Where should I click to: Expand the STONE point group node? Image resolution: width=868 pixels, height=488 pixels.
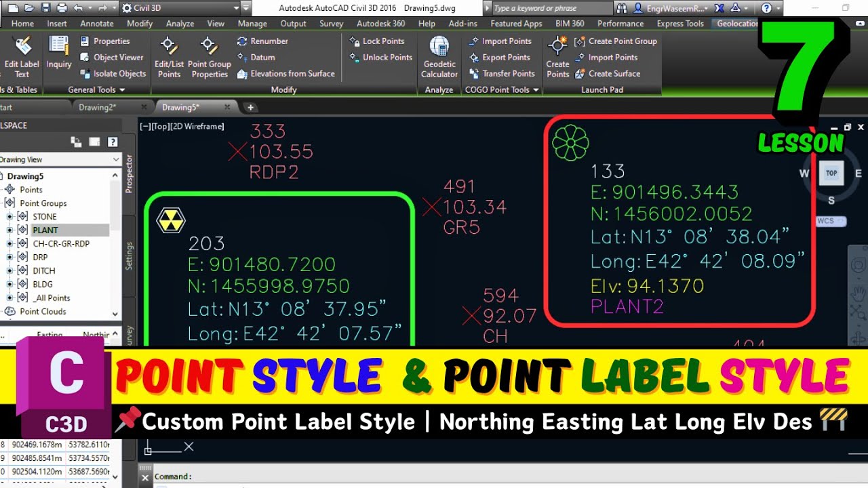click(x=10, y=217)
